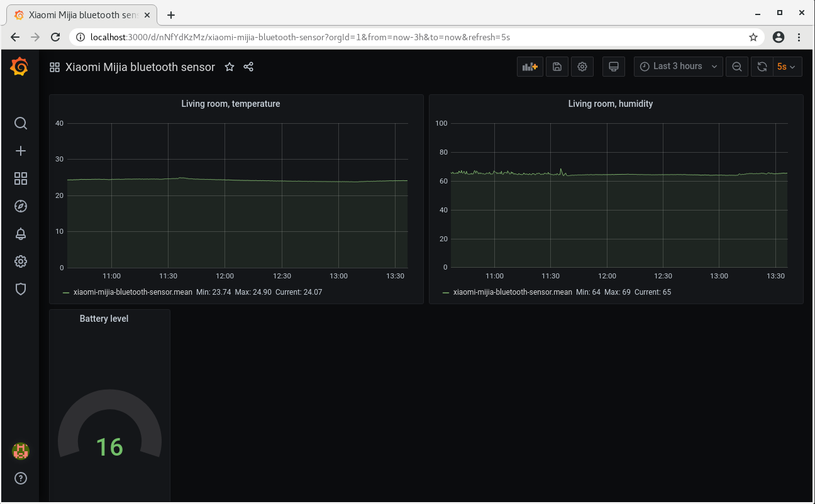
Task: View site information icon in address bar
Action: point(80,37)
